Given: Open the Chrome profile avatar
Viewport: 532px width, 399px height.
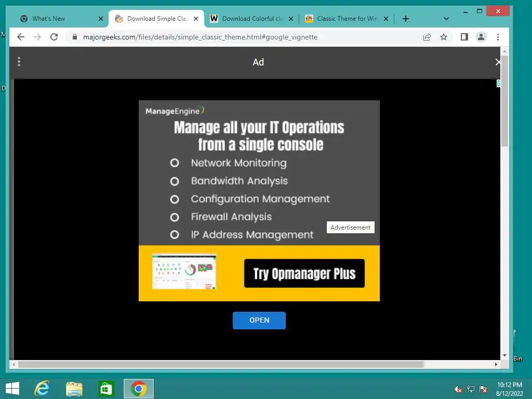Looking at the screenshot, I should click(x=481, y=37).
